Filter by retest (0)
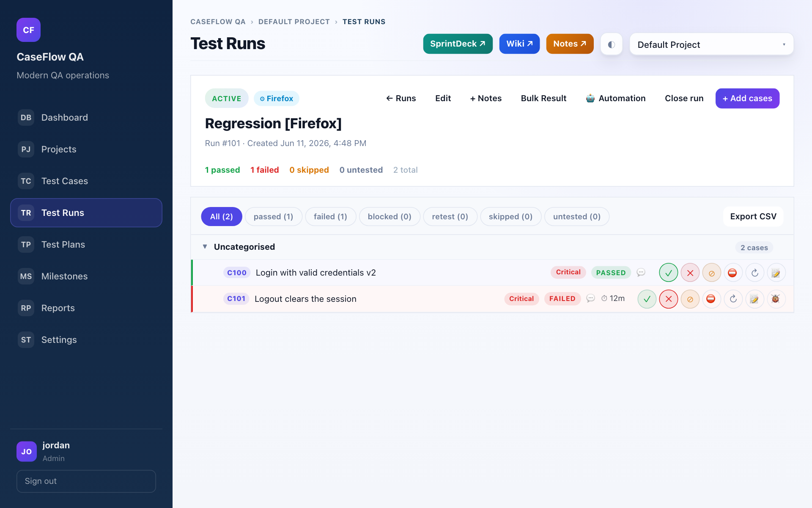This screenshot has height=508, width=812. 450,216
